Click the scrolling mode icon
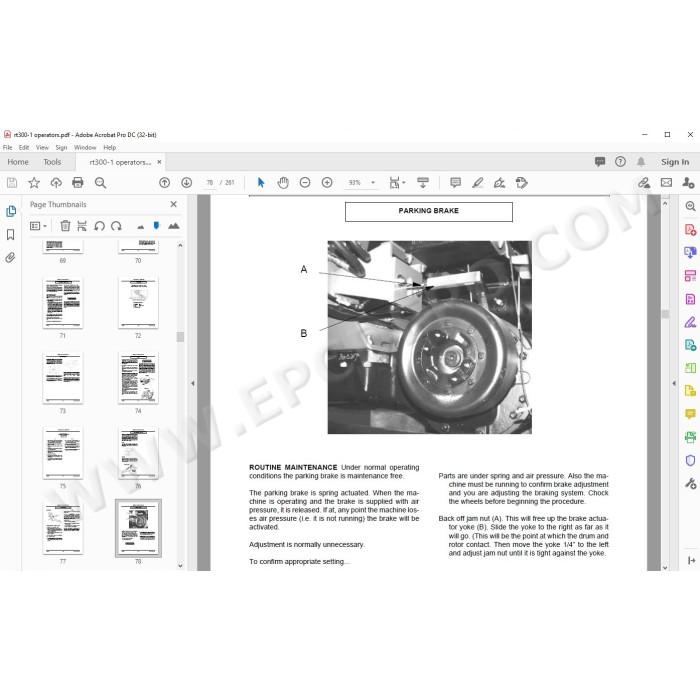 tap(423, 183)
